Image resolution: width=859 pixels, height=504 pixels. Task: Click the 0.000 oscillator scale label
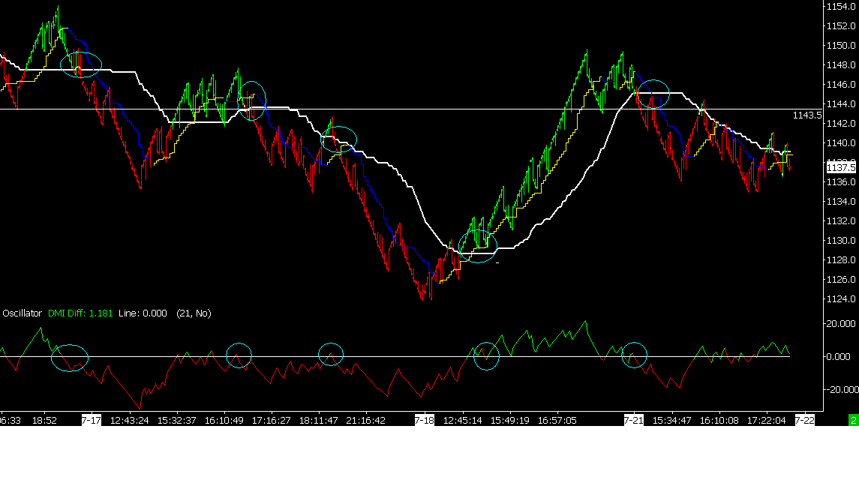tap(838, 357)
